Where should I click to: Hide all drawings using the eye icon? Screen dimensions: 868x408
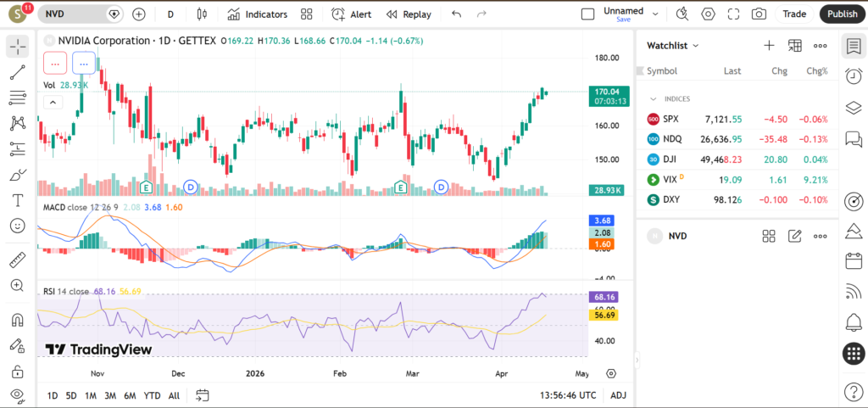[18, 395]
